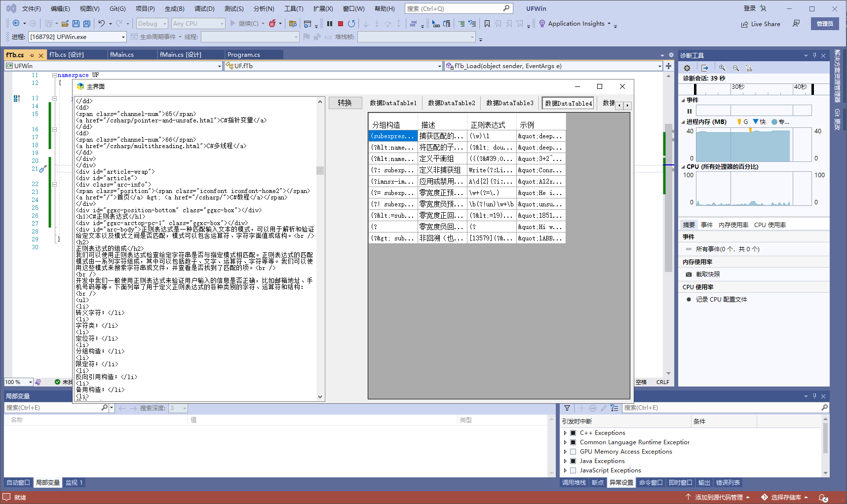Open the Any CPU platform dropdown
Screen dimensions: 847x504
(198, 23)
